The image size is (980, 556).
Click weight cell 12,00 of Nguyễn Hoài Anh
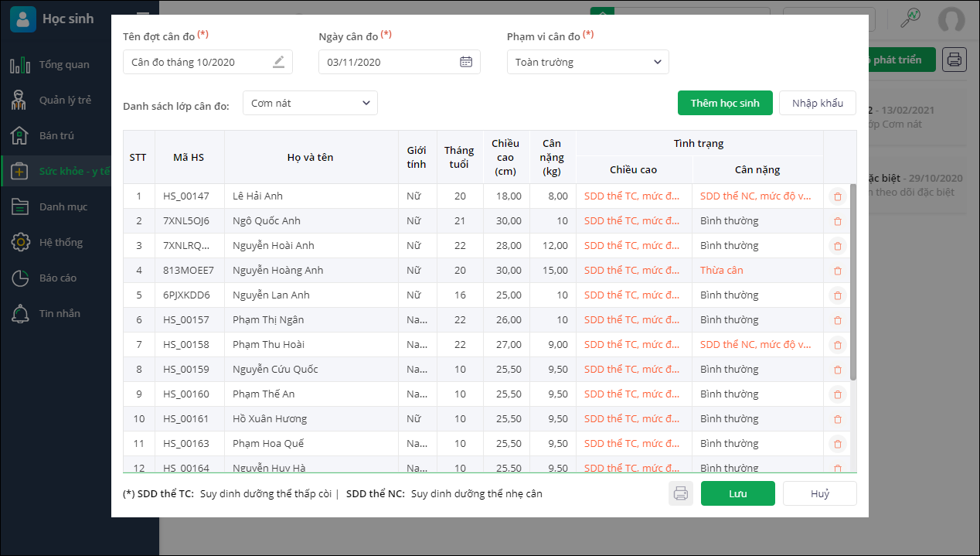point(553,246)
